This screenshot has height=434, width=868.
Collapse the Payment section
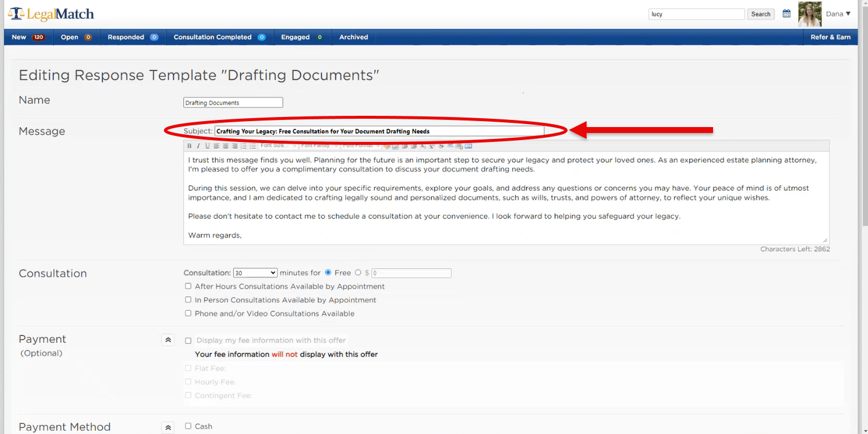(x=168, y=340)
